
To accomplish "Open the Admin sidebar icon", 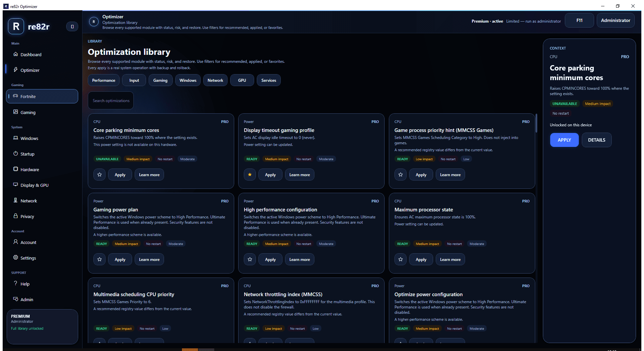I will (x=16, y=299).
